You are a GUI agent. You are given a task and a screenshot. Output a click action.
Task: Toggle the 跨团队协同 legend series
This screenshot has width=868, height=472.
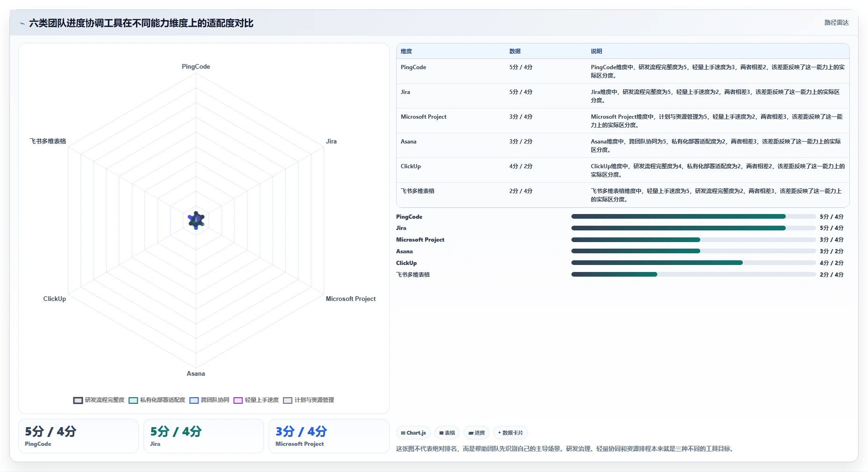(209, 400)
